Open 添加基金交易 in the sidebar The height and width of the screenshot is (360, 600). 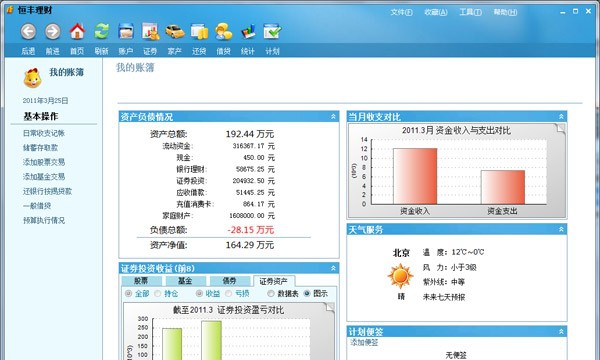tap(44, 177)
